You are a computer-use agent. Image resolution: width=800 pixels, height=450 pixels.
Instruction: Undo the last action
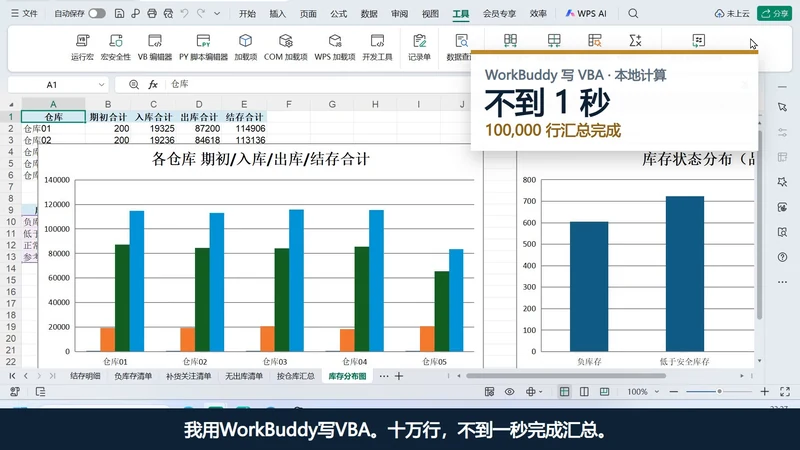[184, 14]
